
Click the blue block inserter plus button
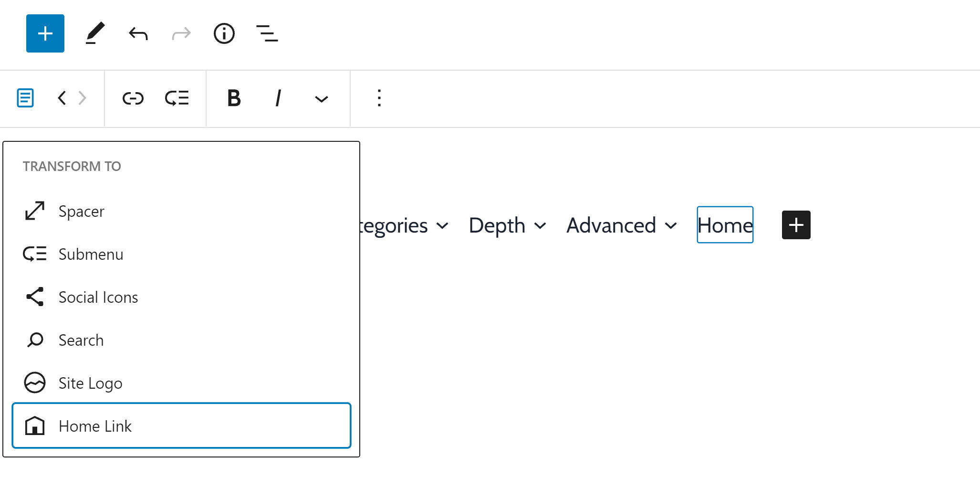pos(45,33)
